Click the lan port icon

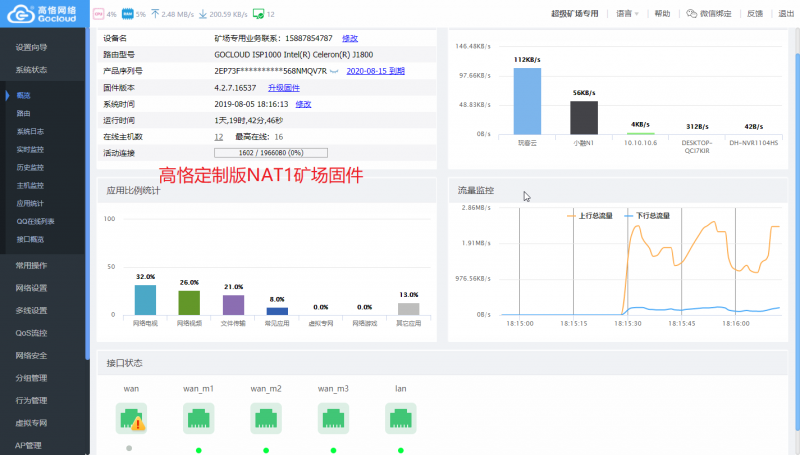[x=401, y=418]
